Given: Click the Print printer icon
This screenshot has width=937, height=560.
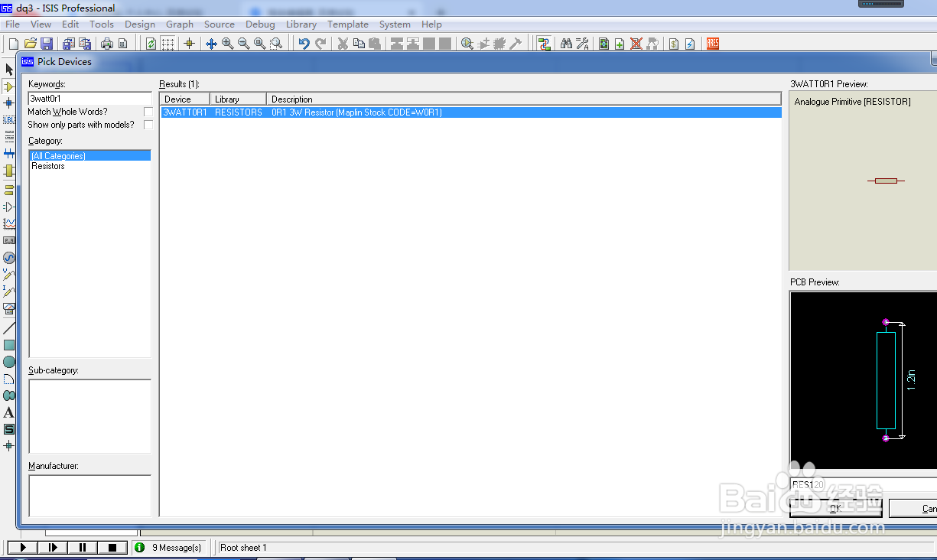Looking at the screenshot, I should pos(107,44).
